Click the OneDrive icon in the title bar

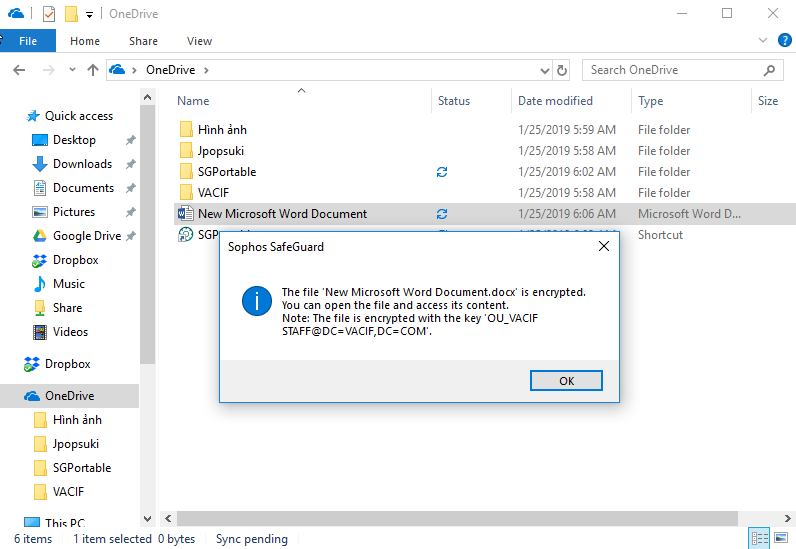(x=16, y=13)
